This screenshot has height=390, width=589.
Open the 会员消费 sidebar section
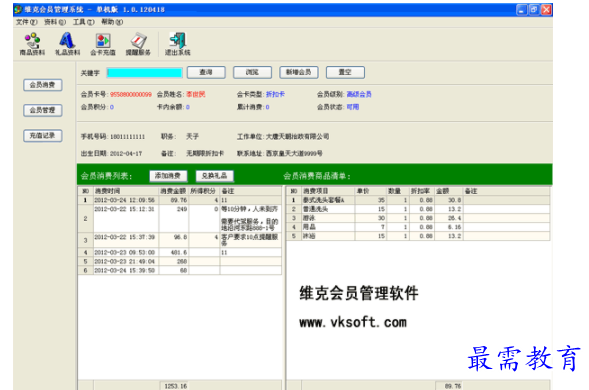[42, 85]
